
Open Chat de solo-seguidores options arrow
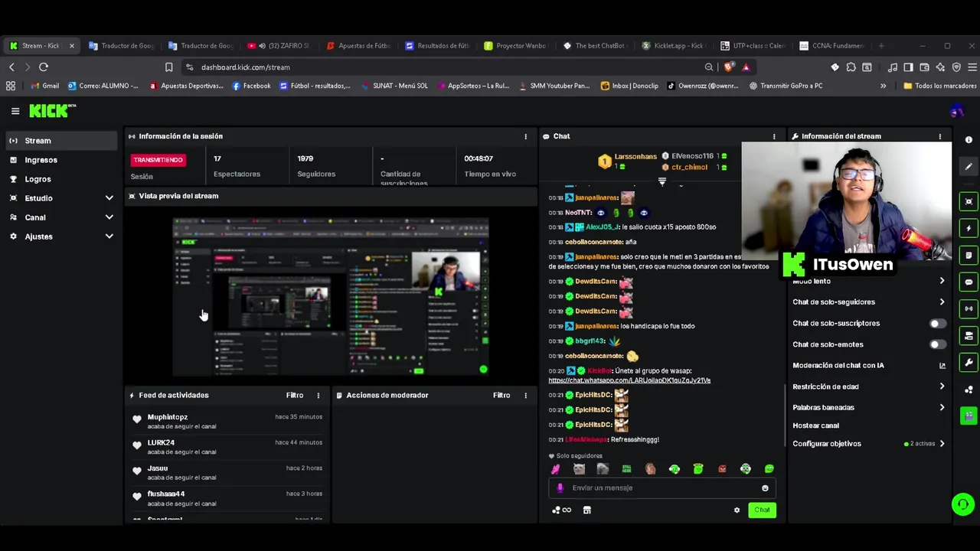click(x=942, y=302)
